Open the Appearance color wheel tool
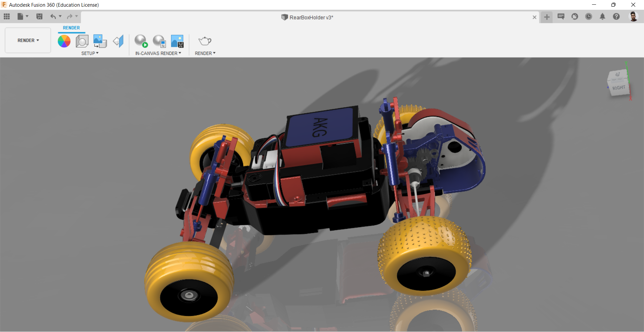 point(64,41)
